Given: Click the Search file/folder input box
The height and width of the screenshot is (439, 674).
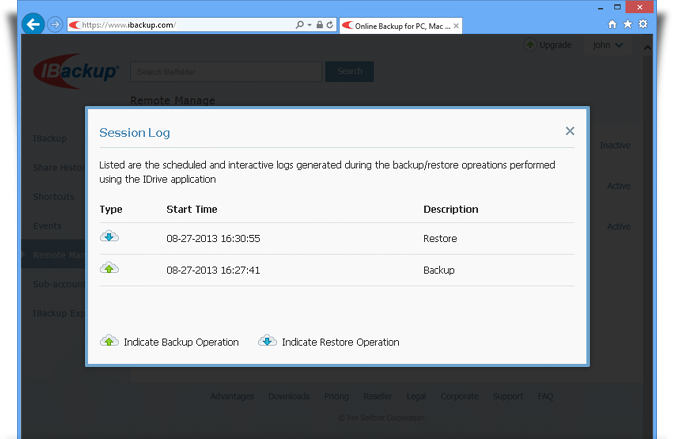Looking at the screenshot, I should tap(226, 71).
